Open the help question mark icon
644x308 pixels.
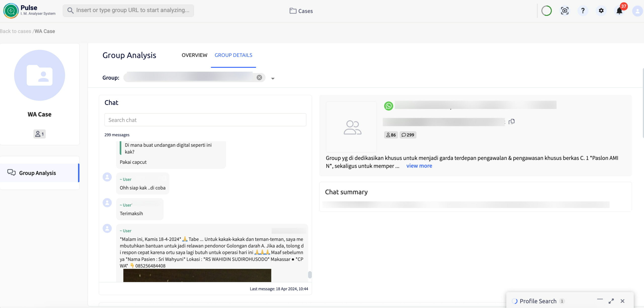(x=583, y=11)
